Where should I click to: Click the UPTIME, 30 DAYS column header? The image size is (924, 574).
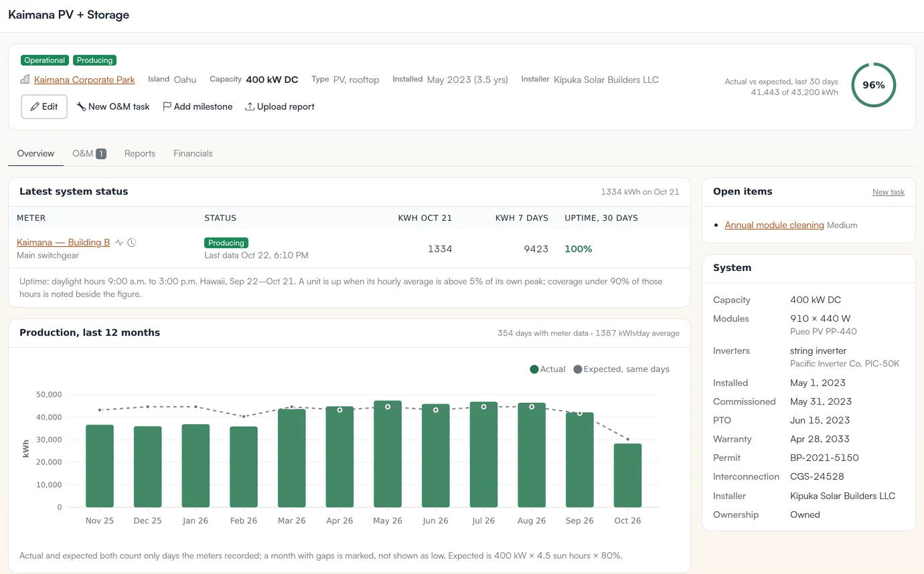click(x=601, y=218)
